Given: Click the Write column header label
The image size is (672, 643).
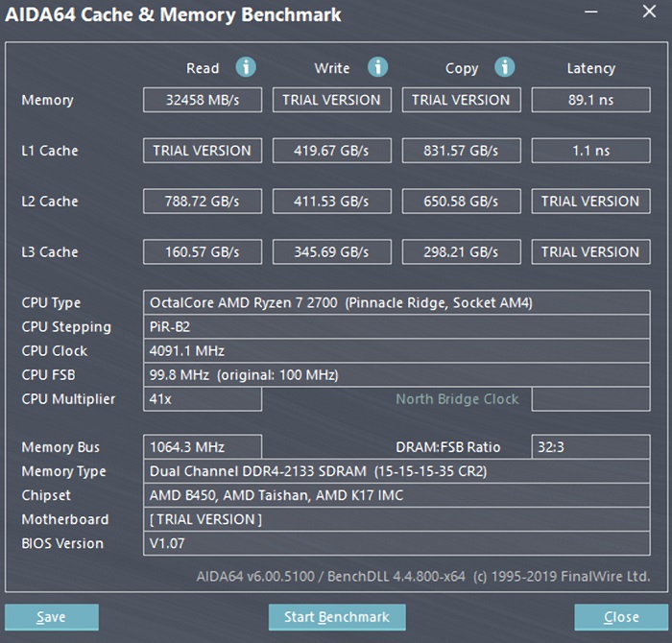Looking at the screenshot, I should [332, 68].
